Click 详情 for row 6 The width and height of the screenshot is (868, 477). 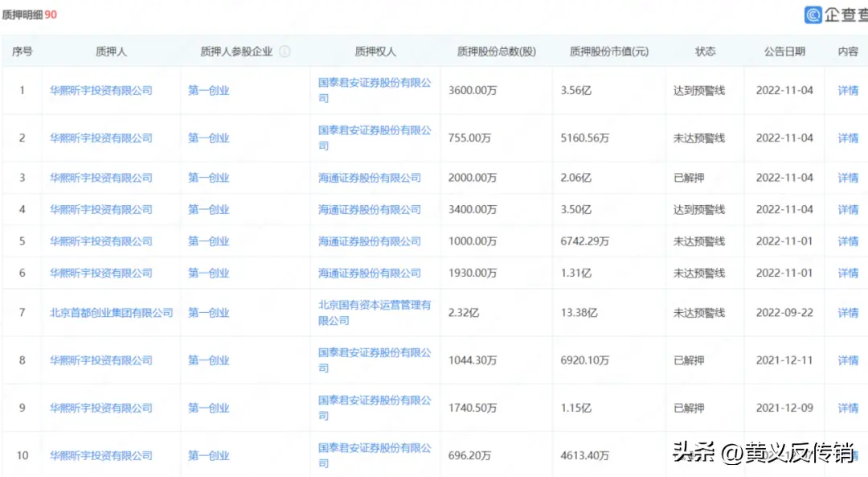pos(848,273)
